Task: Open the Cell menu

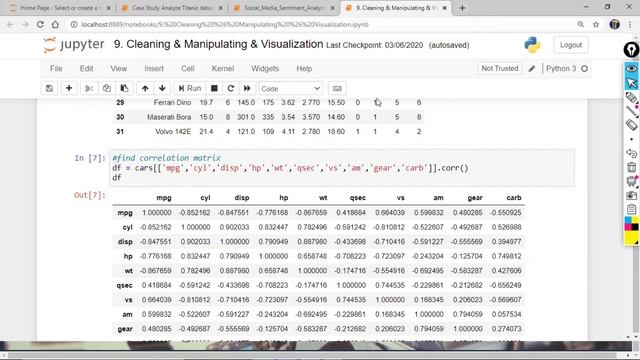Action: point(188,69)
